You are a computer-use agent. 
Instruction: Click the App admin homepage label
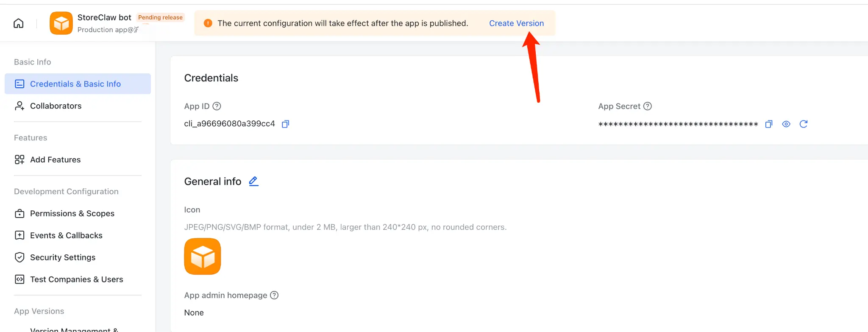tap(225, 296)
